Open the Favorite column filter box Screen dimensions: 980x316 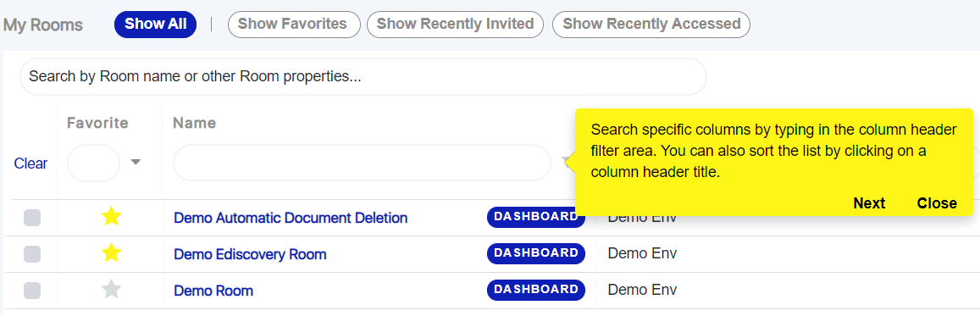93,163
